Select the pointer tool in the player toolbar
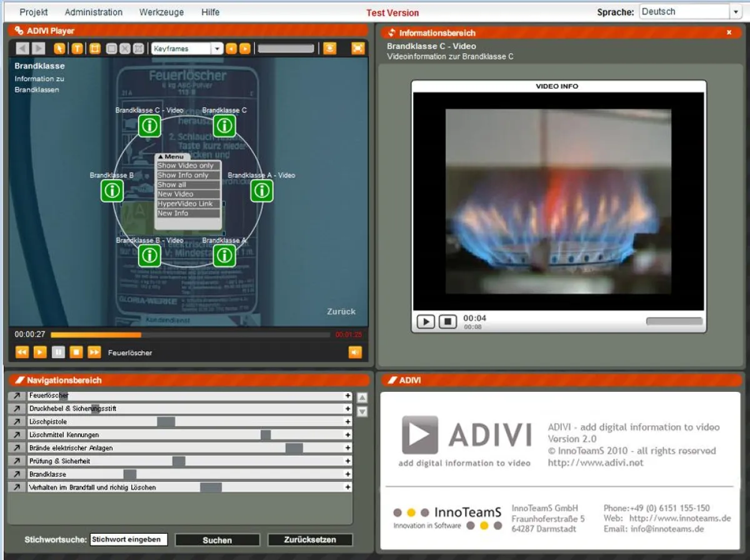The width and height of the screenshot is (750, 560). pyautogui.click(x=59, y=48)
